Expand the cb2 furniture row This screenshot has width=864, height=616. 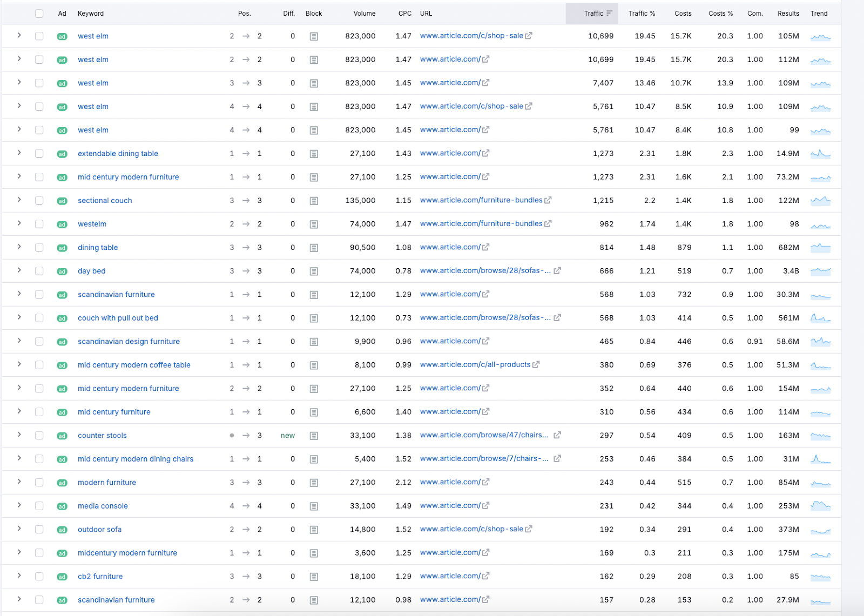point(19,576)
